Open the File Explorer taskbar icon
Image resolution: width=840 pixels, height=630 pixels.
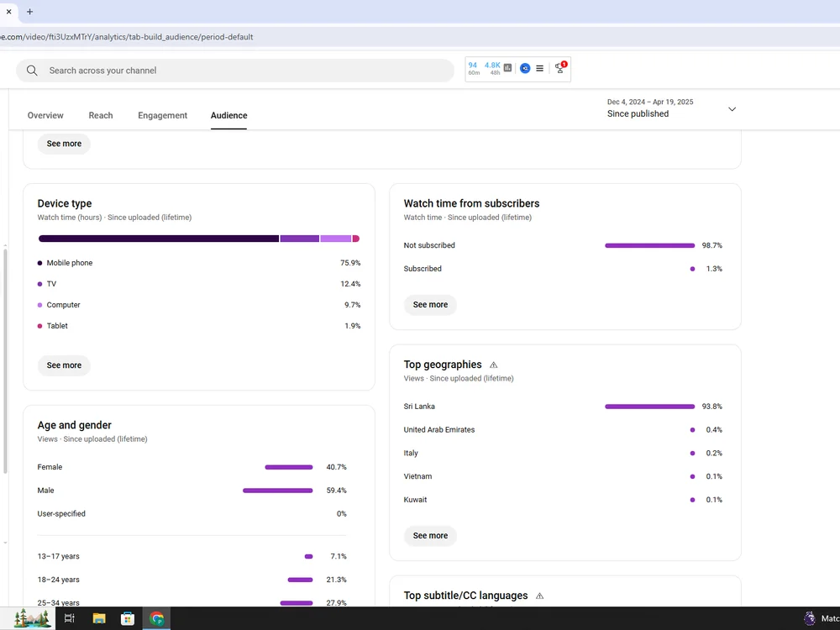99,619
